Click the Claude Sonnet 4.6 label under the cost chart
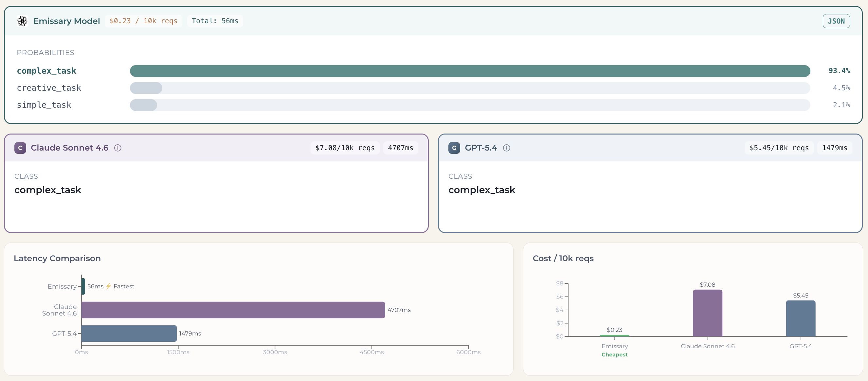868x381 pixels. (x=708, y=346)
